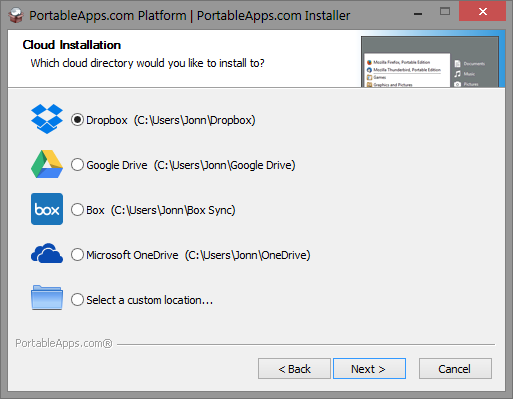Select the Google Drive radio button
The width and height of the screenshot is (513, 399).
pyautogui.click(x=77, y=165)
